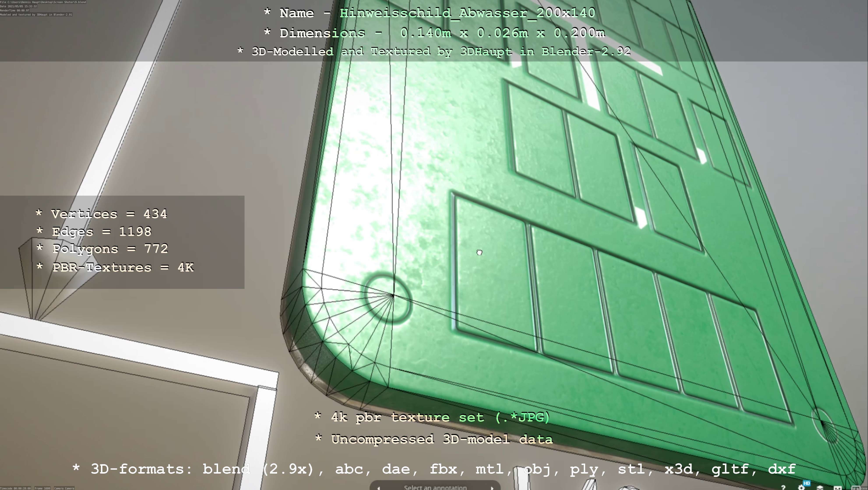Click the dimensions '0.140m x 0.026m x 0.200m'
The width and height of the screenshot is (868, 490).
click(x=502, y=33)
